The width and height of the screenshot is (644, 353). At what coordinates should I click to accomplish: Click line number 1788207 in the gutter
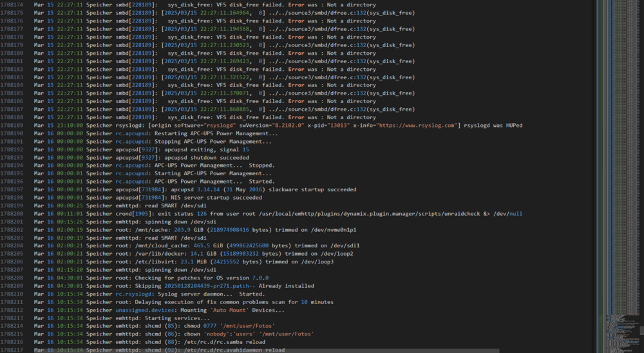click(x=12, y=270)
